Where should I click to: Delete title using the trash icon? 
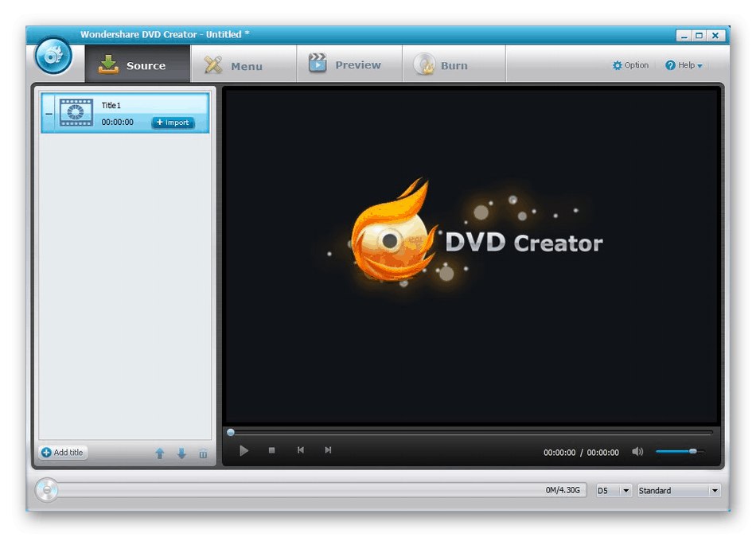(203, 453)
